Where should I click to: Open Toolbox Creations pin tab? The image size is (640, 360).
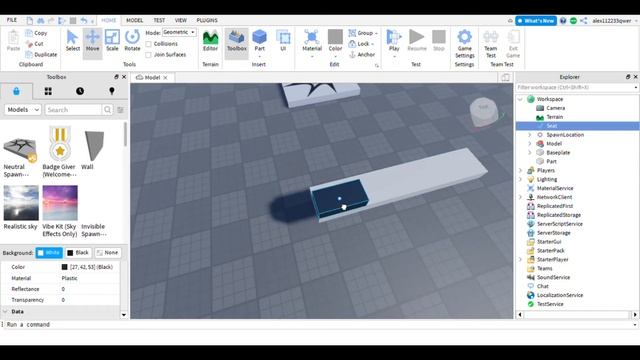click(112, 91)
